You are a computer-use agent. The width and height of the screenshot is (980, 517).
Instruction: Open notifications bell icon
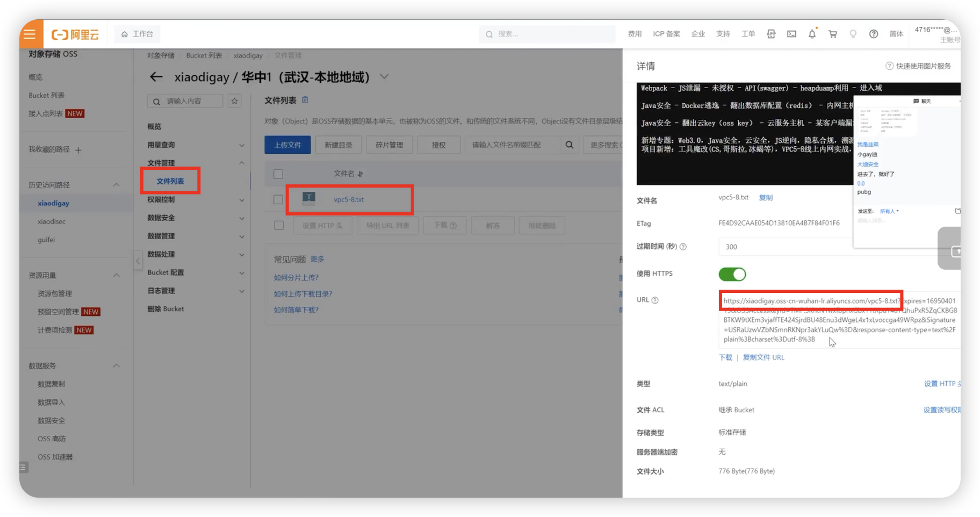[812, 34]
